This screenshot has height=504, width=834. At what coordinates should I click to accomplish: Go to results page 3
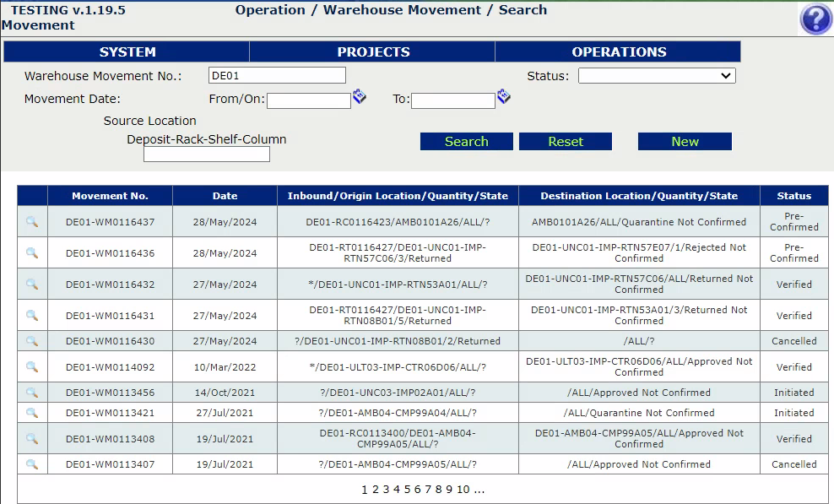point(386,489)
